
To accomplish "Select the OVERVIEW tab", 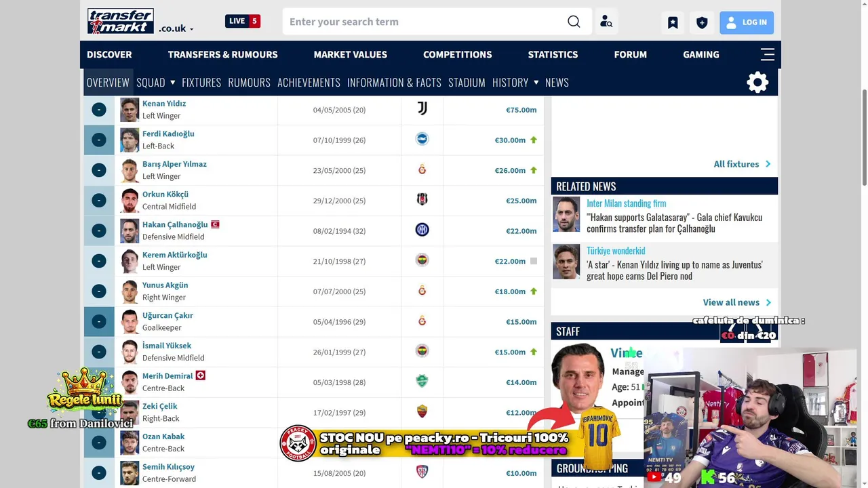I will 107,82.
